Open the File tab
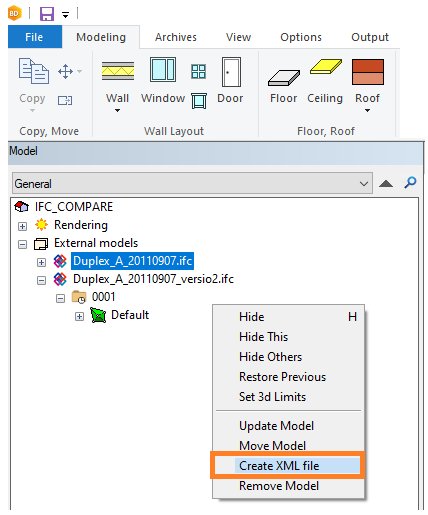The height and width of the screenshot is (515, 428). (x=35, y=37)
